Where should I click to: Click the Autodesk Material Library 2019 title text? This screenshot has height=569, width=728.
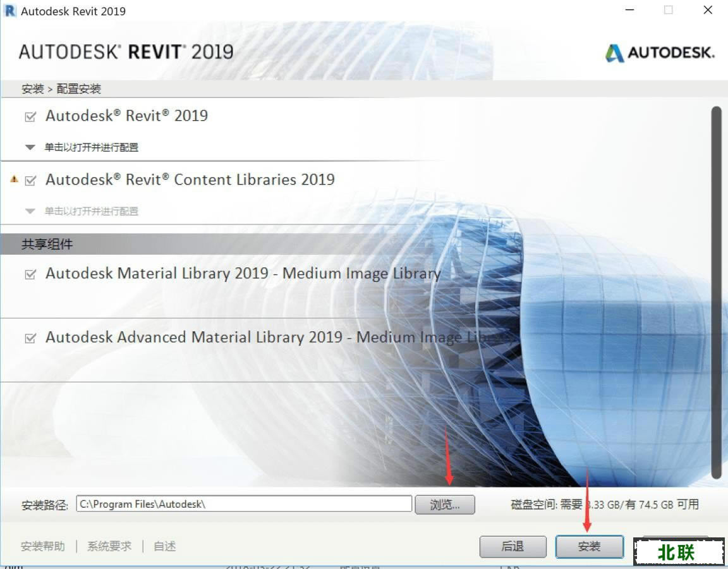pyautogui.click(x=243, y=273)
